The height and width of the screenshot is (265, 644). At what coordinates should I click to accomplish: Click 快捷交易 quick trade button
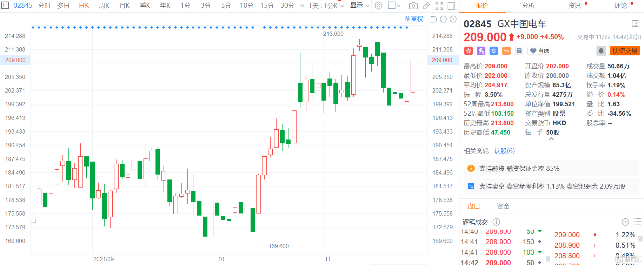click(x=625, y=51)
